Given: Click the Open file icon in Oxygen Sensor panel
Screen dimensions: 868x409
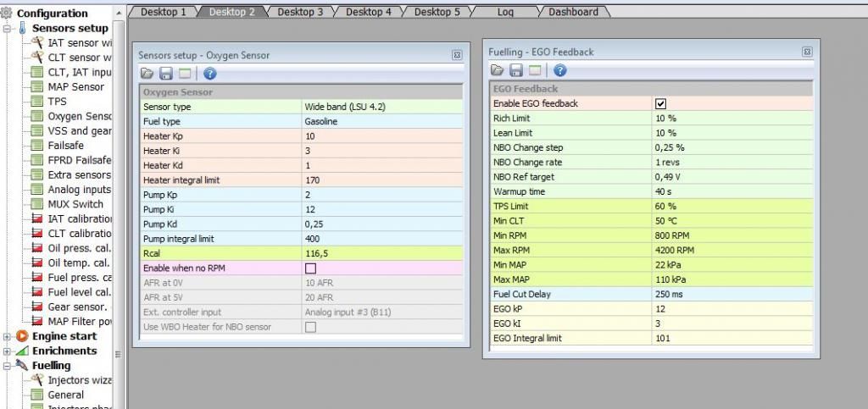Looking at the screenshot, I should coord(147,74).
